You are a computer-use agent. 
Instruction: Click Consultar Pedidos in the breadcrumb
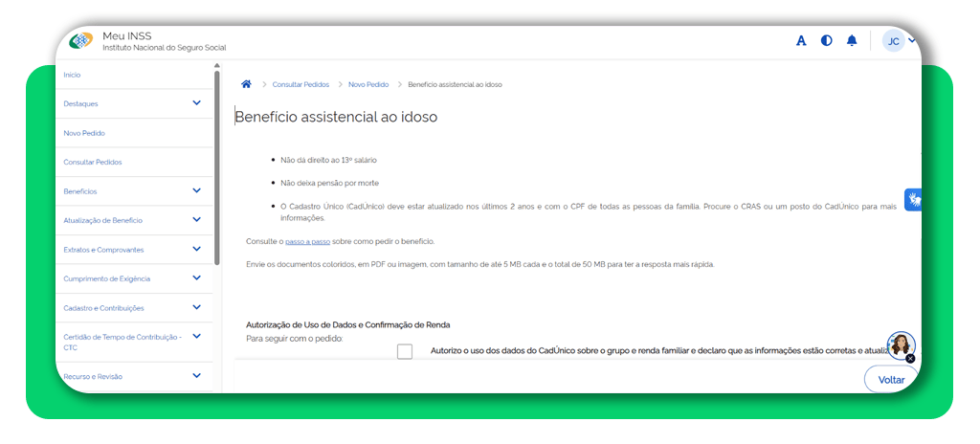click(301, 84)
